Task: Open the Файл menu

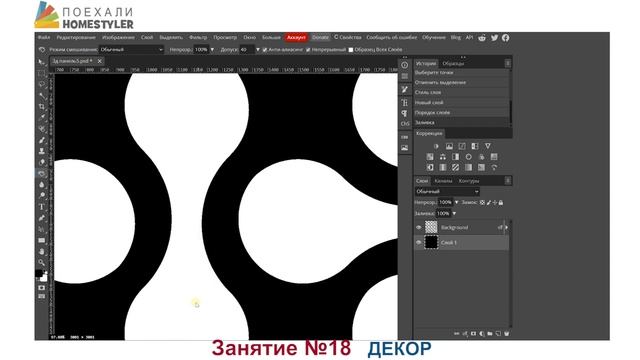Action: (x=44, y=37)
